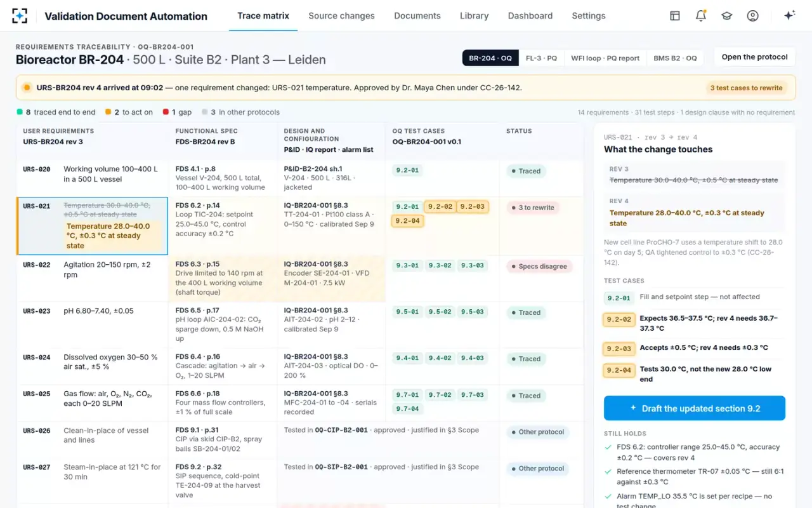Viewport: 812px width, 508px height.
Task: Switch to the Source changes tab
Action: pos(341,16)
